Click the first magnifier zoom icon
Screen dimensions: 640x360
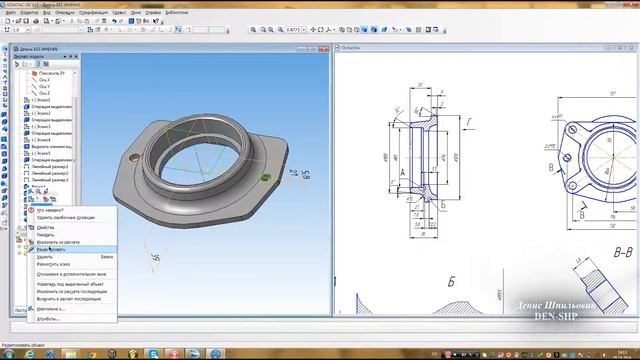253,30
